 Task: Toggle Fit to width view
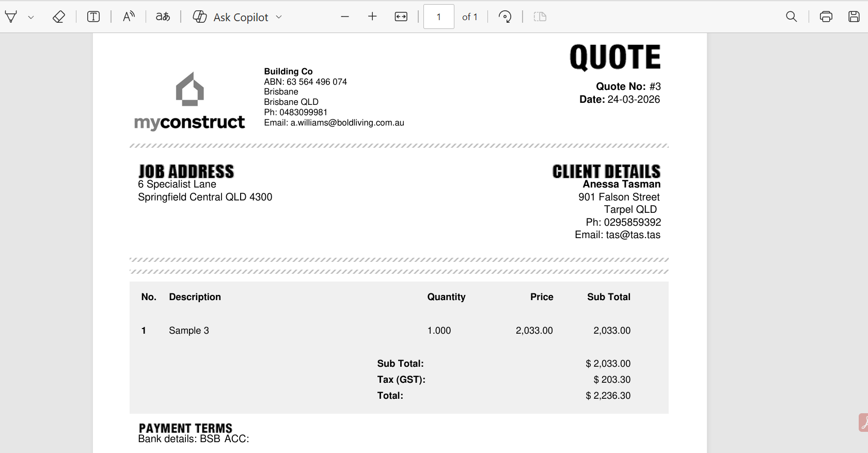click(401, 17)
